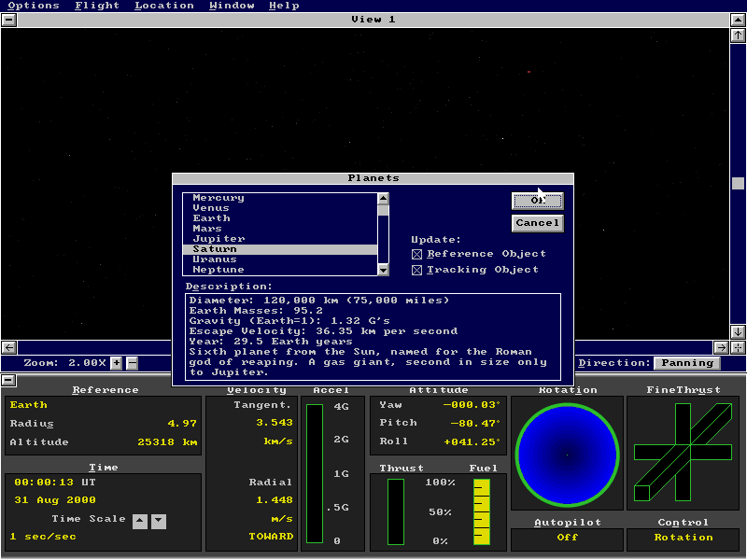The width and height of the screenshot is (747, 560).
Task: Toggle the Reference Object checkbox
Action: pyautogui.click(x=417, y=254)
